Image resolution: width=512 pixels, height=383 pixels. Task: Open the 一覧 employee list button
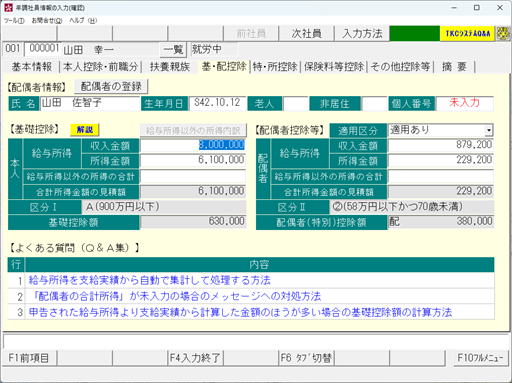tap(173, 50)
